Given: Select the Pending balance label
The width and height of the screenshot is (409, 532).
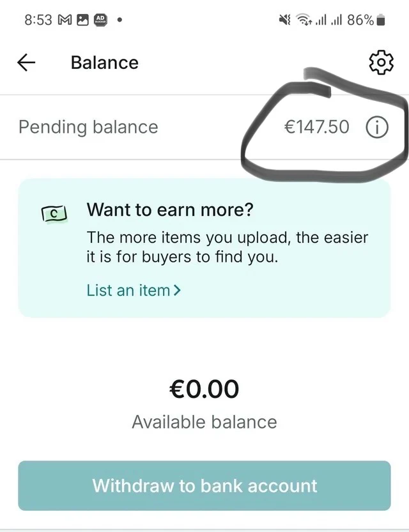Looking at the screenshot, I should (x=88, y=127).
